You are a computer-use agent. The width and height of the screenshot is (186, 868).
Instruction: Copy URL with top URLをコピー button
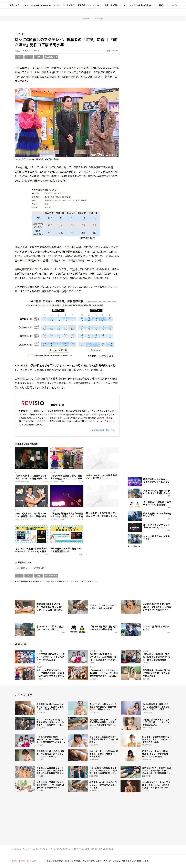point(51,57)
